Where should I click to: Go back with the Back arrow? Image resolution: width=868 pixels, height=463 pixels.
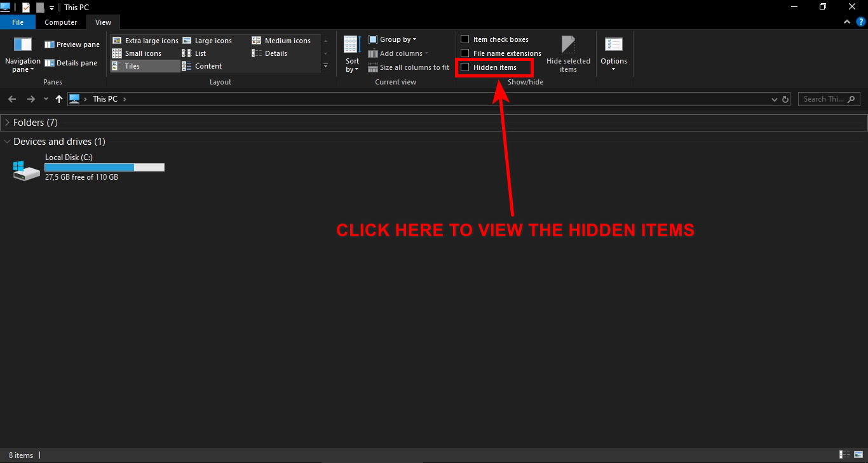pyautogui.click(x=12, y=99)
